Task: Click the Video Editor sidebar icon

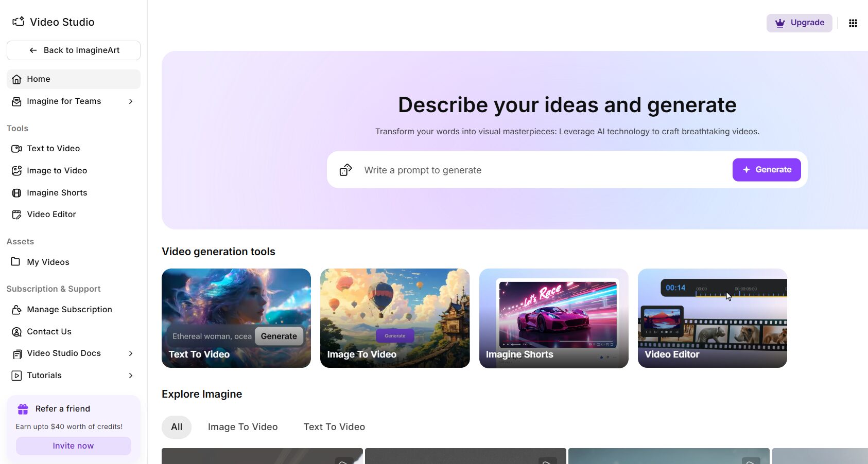Action: click(x=16, y=215)
